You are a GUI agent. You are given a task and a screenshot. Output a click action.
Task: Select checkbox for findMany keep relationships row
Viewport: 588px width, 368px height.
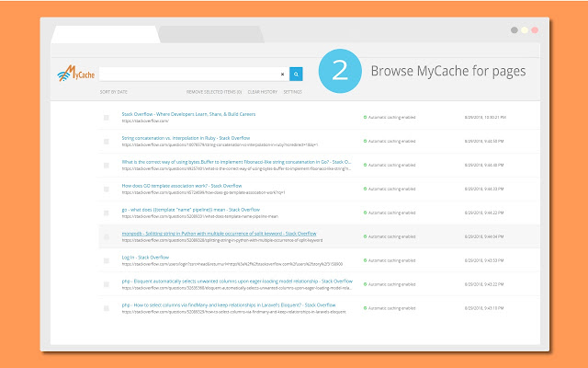[107, 308]
